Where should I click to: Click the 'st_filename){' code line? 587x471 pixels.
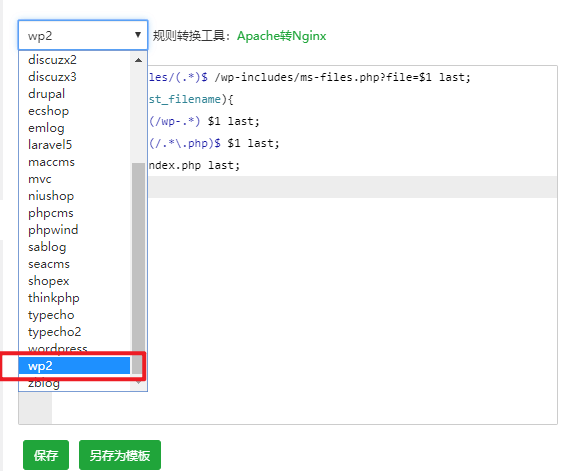click(x=191, y=99)
